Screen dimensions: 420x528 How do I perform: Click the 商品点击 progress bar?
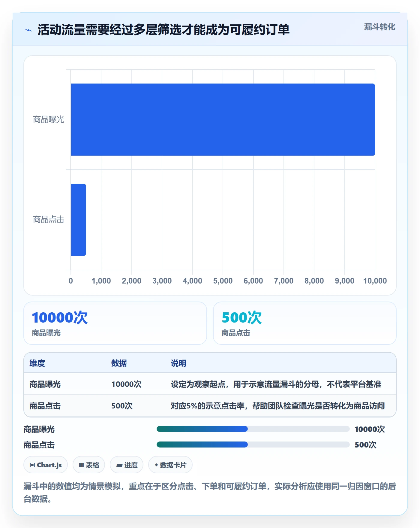pyautogui.click(x=253, y=445)
